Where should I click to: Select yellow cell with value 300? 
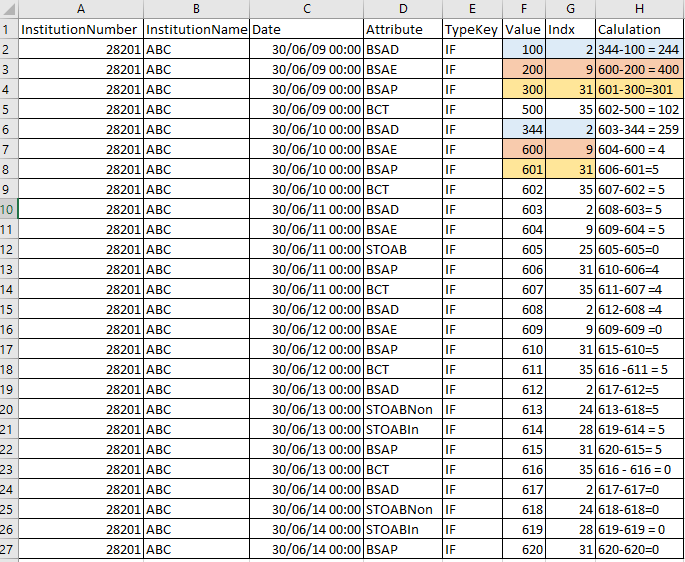click(x=524, y=89)
